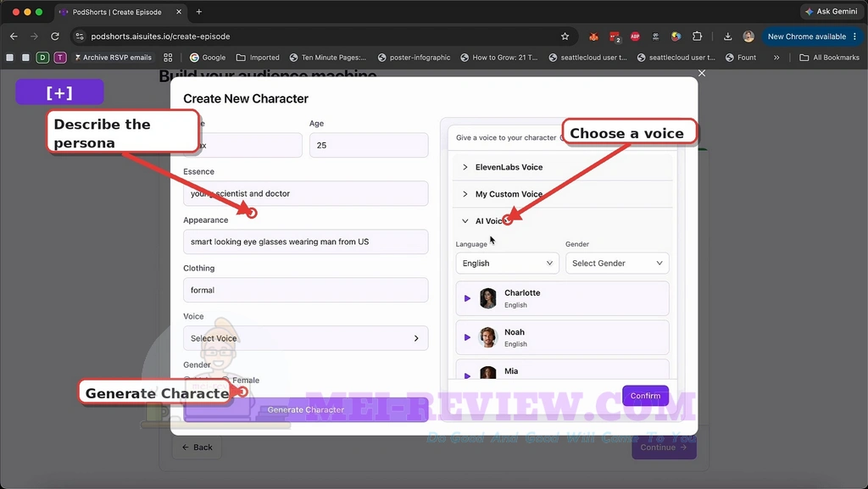Go back in browser history

point(14,36)
